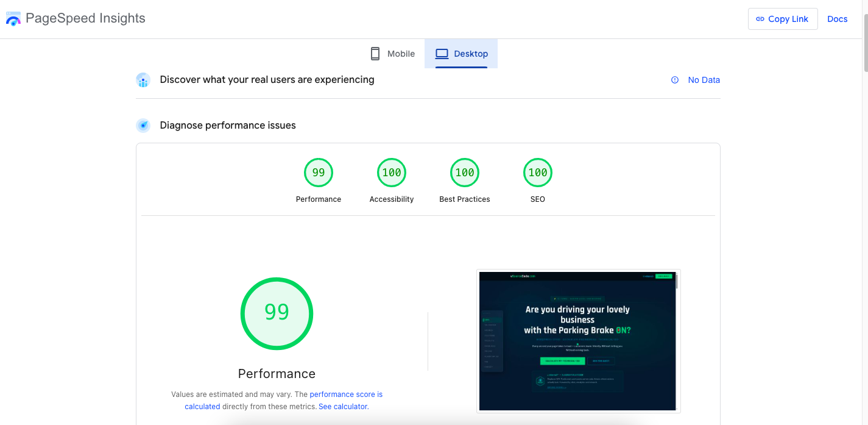868x425 pixels.
Task: Click the No Data info icon
Action: click(x=675, y=80)
